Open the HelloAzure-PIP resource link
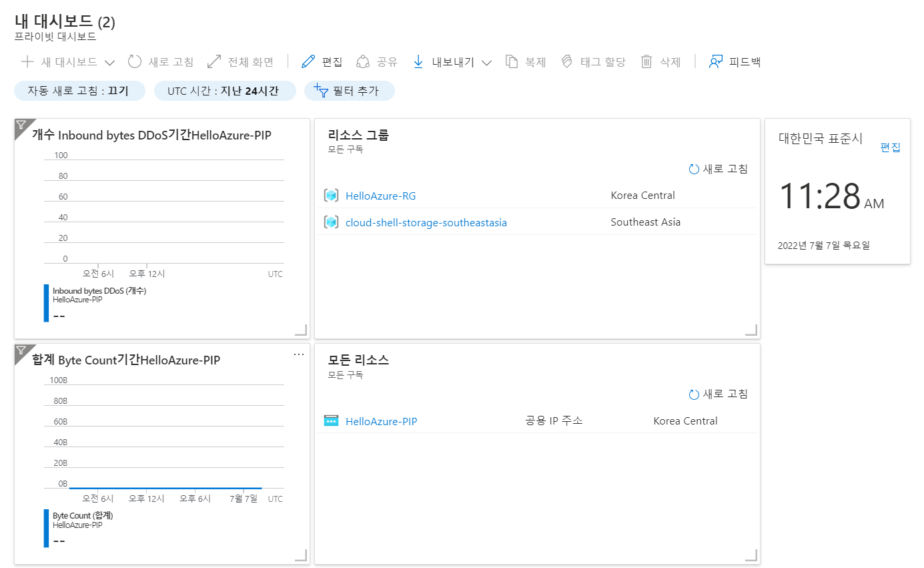 point(381,421)
